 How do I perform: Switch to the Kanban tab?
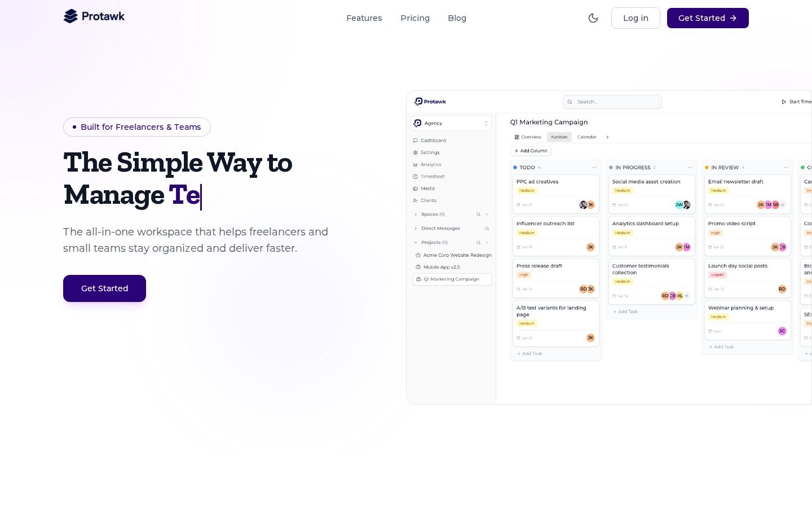click(x=559, y=137)
